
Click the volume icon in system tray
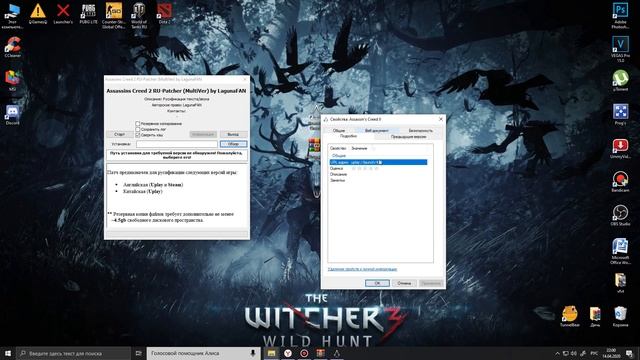coord(574,353)
